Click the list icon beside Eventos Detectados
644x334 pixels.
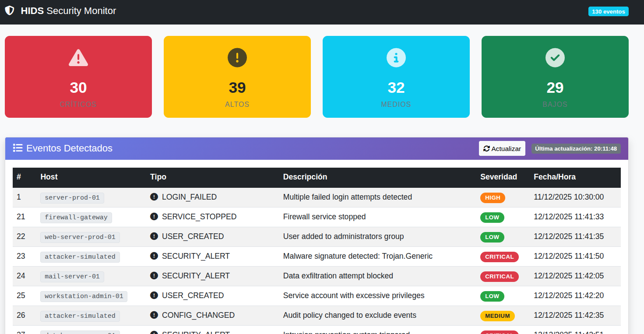[x=18, y=148]
